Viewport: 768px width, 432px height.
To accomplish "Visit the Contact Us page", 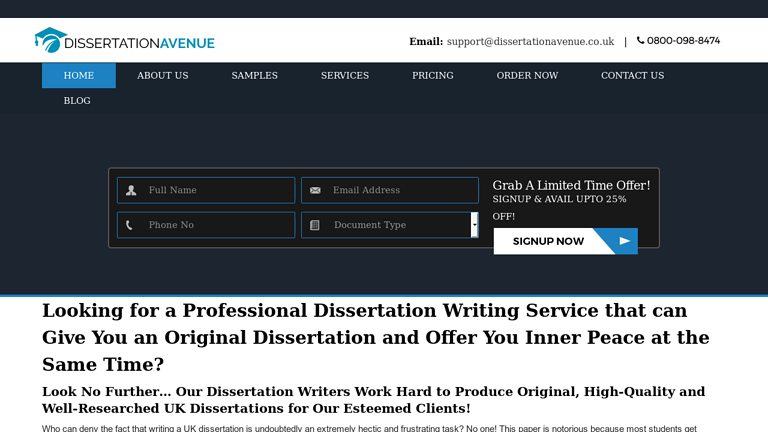I will 632,76.
